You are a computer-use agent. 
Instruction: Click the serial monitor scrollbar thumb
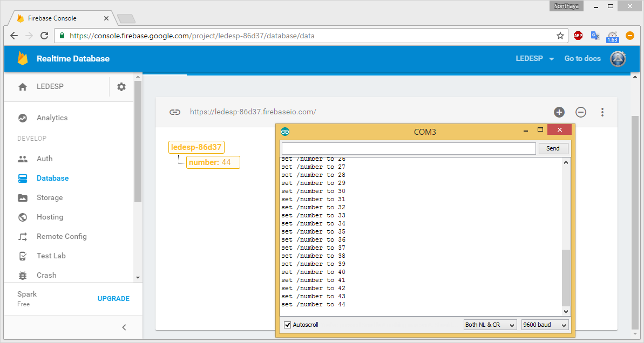566,278
